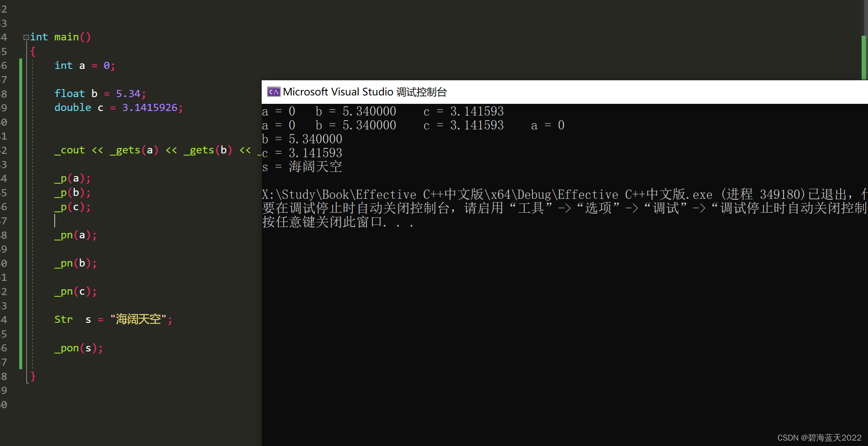The height and width of the screenshot is (446, 868).
Task: Collapse the main() function fold marker
Action: [x=26, y=37]
